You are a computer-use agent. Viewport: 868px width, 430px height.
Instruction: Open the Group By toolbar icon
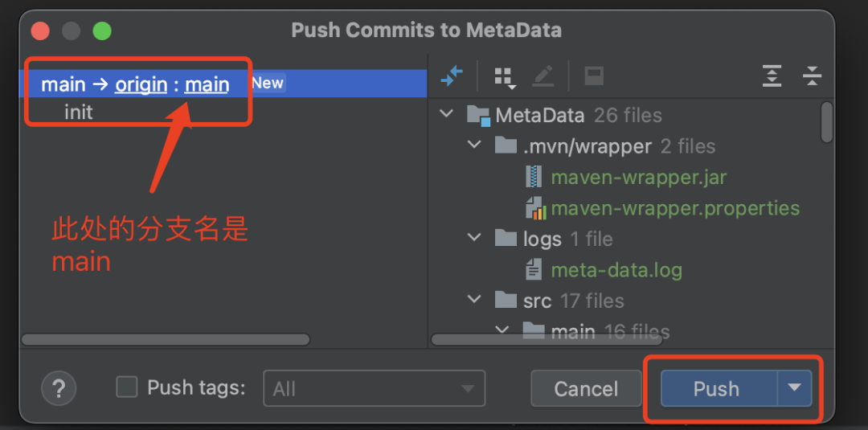505,77
